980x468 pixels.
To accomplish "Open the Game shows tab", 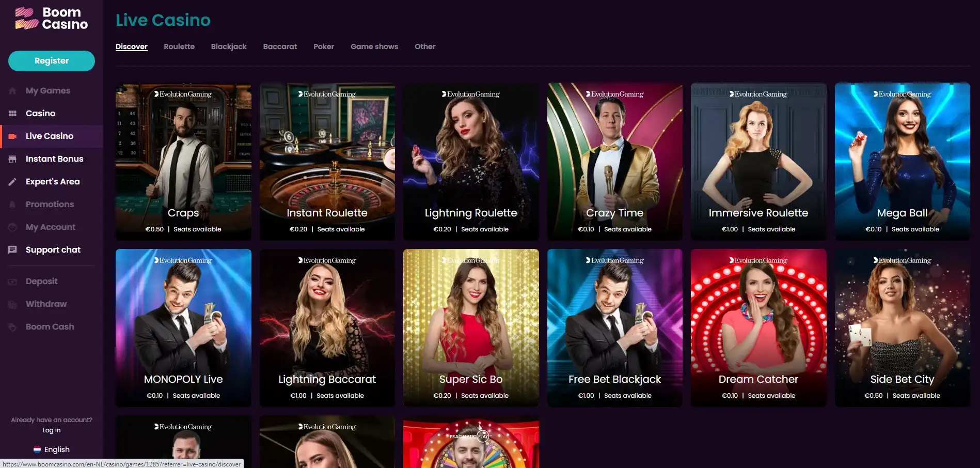I will [374, 46].
